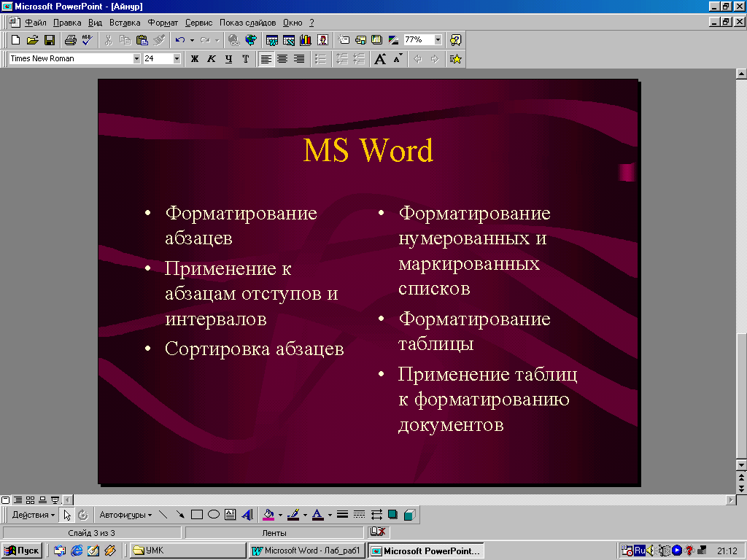Toggle text shadow (T)
The image size is (747, 560).
245,58
